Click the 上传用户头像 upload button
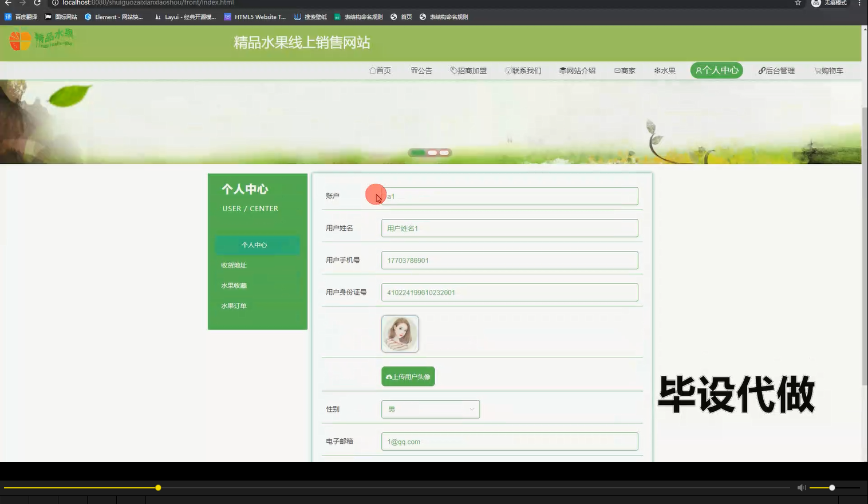This screenshot has height=504, width=868. 408,376
